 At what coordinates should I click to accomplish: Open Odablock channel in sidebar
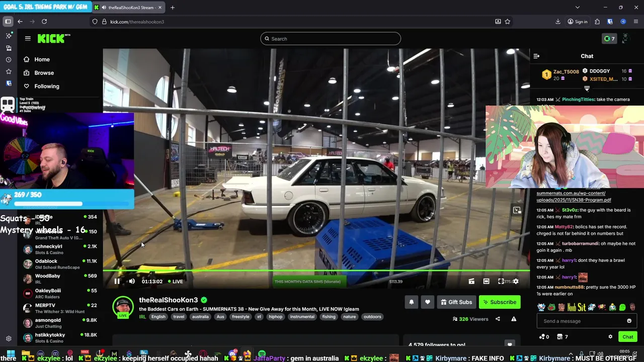[60, 264]
